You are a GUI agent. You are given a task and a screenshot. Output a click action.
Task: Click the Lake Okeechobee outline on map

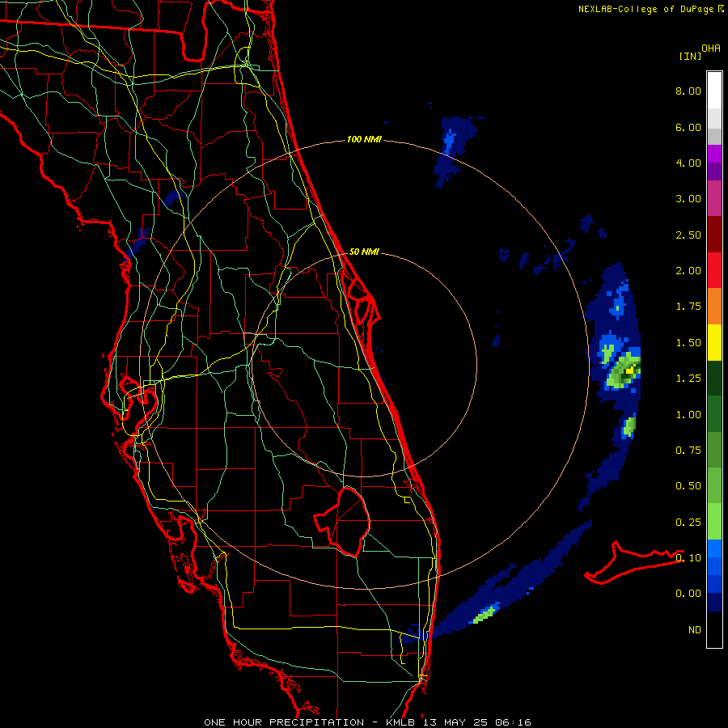click(344, 522)
